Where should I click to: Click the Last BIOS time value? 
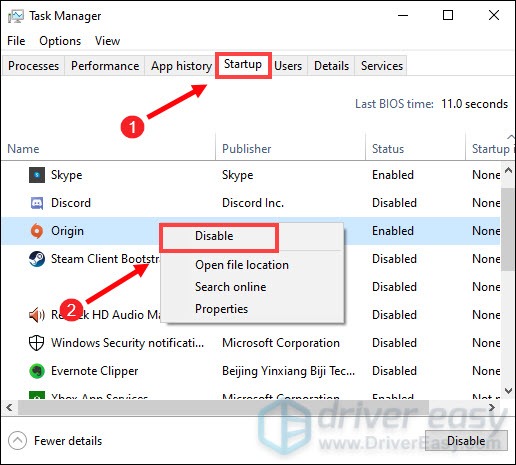(475, 104)
